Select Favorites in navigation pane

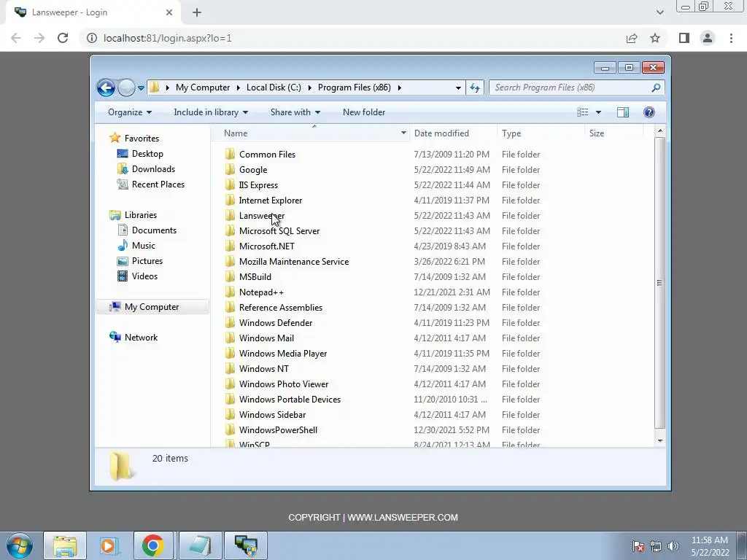[x=142, y=139]
